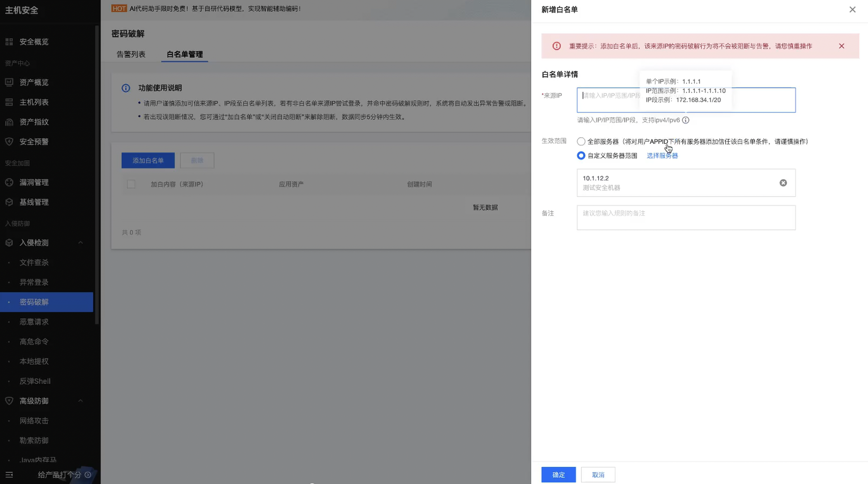Select the 自定义服务器范围 radio option
Viewport: 868px width, 484px height.
[x=581, y=156]
